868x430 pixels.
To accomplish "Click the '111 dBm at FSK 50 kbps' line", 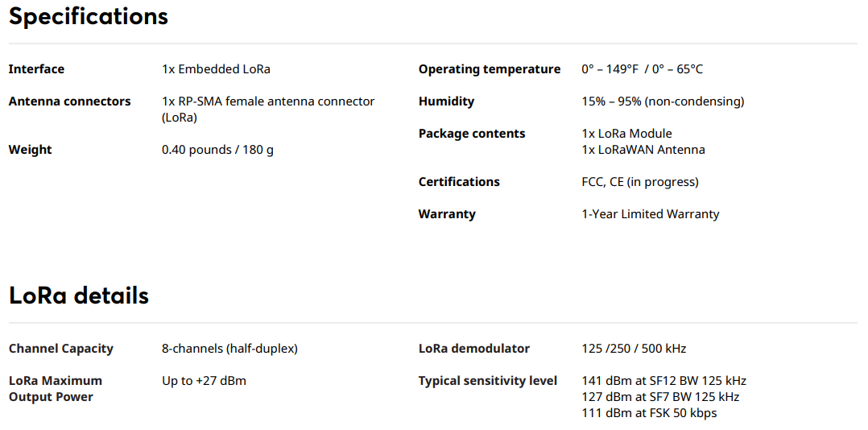I will [649, 413].
